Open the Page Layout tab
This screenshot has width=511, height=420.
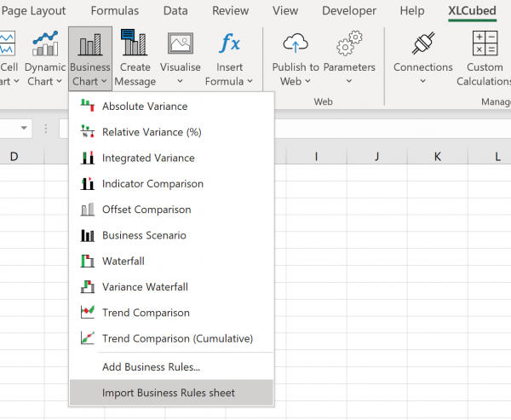pyautogui.click(x=33, y=11)
